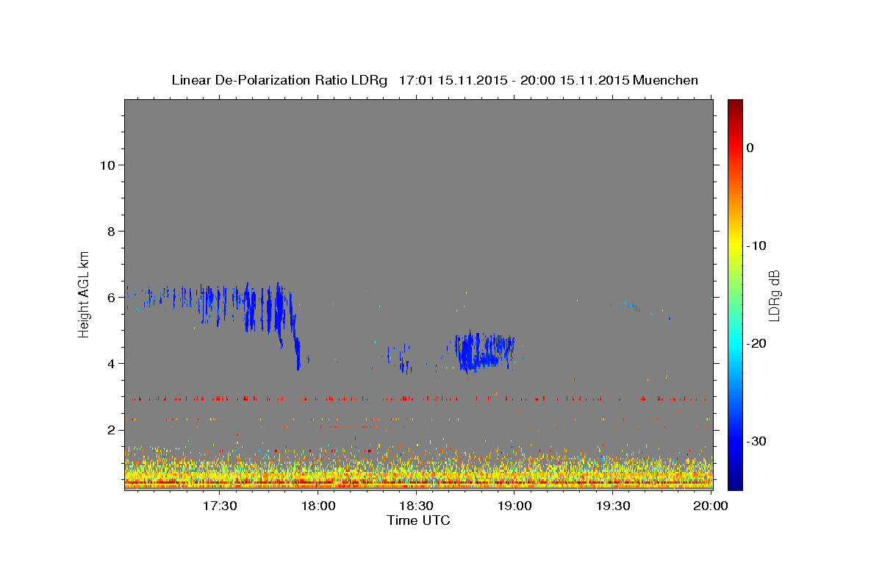Click the height tick label 8
The height and width of the screenshot is (588, 882).
(x=110, y=232)
